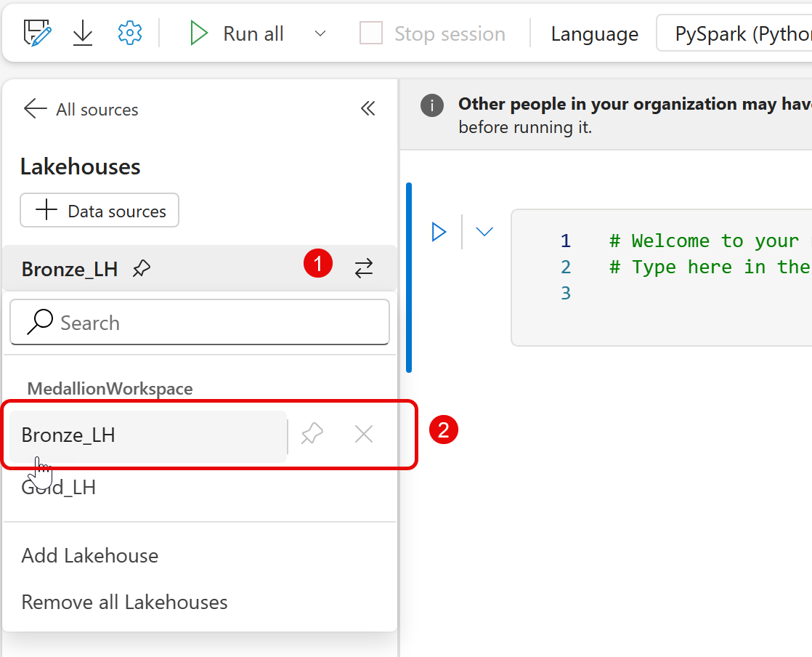812x657 pixels.
Task: Run the code cell with play icon
Action: point(439,232)
